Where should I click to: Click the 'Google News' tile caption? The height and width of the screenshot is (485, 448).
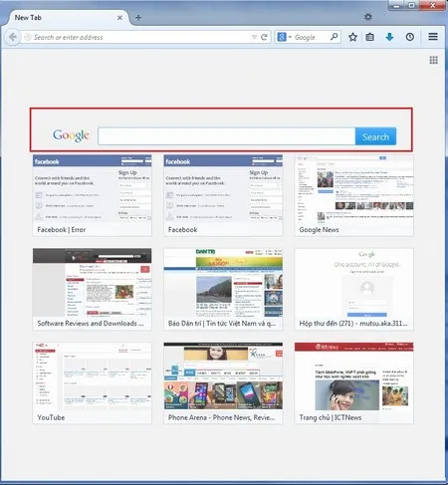(319, 230)
